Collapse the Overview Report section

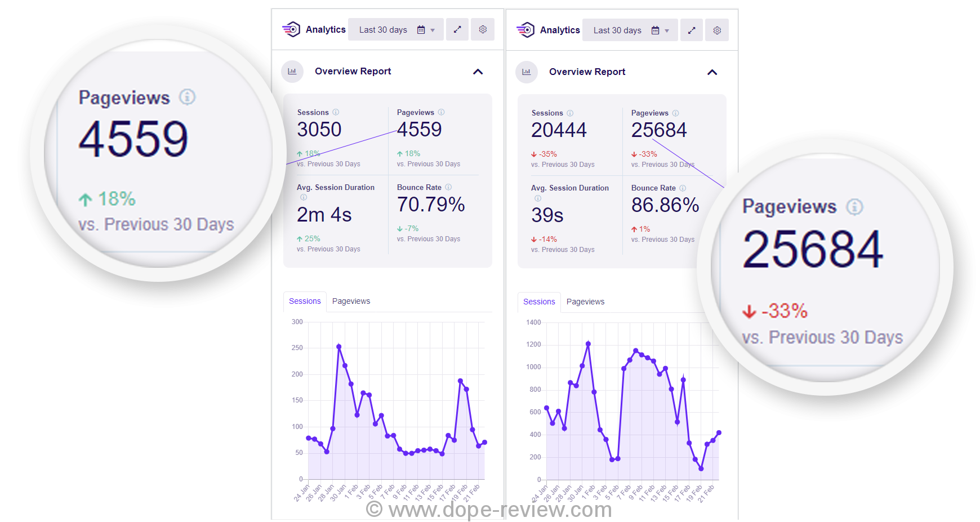pos(478,72)
